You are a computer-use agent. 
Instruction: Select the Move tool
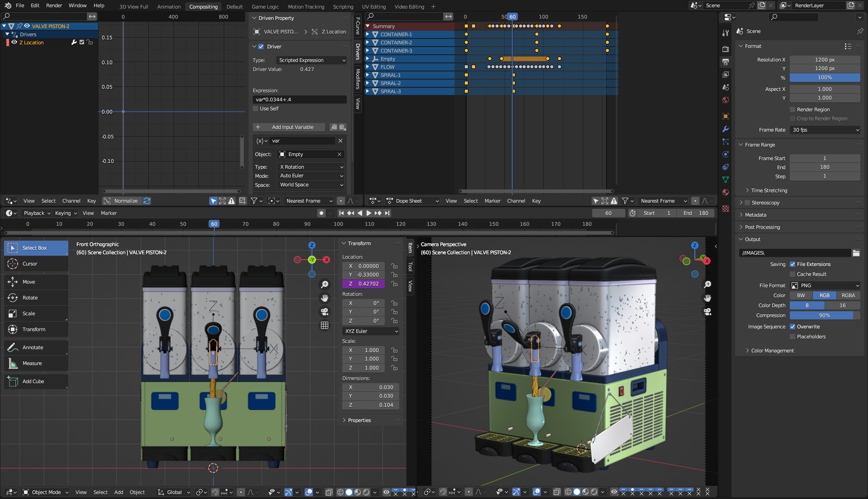[36, 282]
